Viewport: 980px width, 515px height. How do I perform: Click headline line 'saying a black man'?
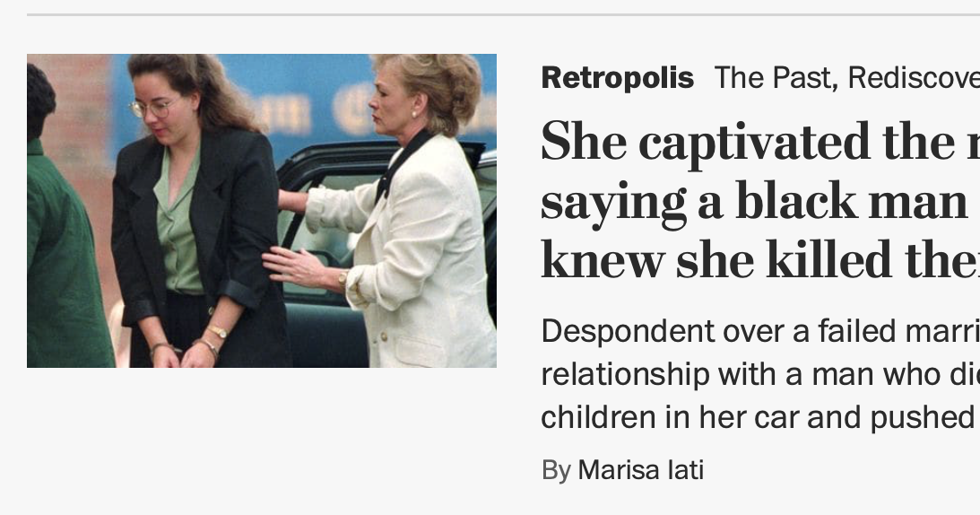(754, 204)
